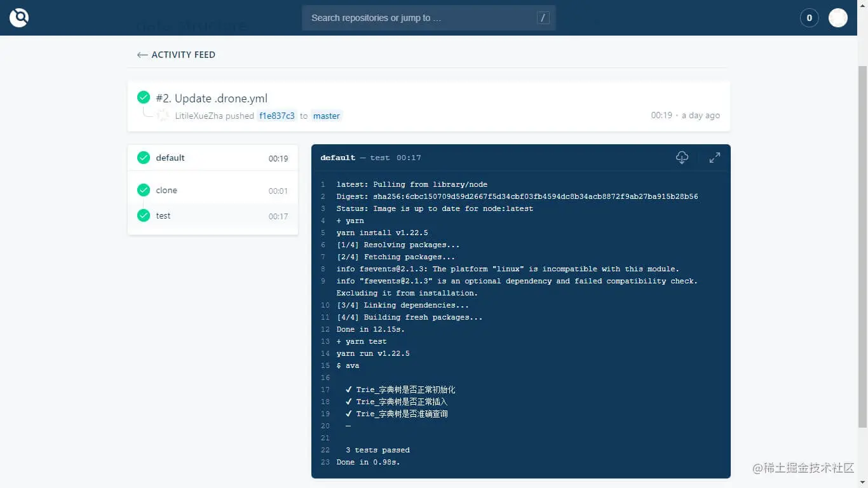Image resolution: width=868 pixels, height=488 pixels.
Task: Click log line '3 tests passed'
Action: click(x=377, y=451)
